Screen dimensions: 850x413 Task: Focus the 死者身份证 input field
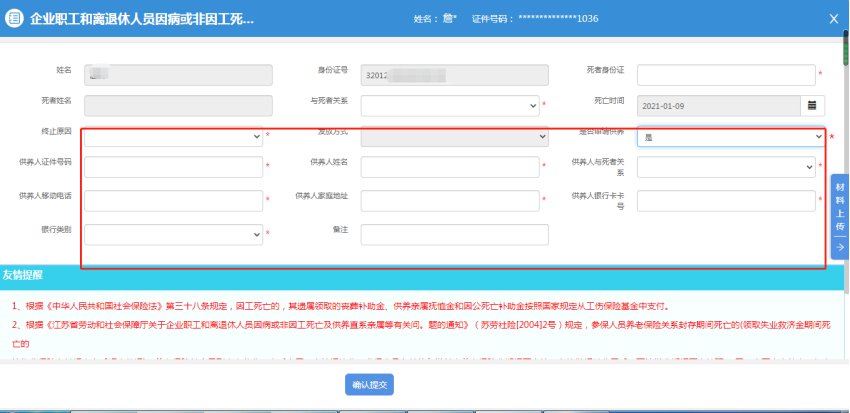click(726, 75)
